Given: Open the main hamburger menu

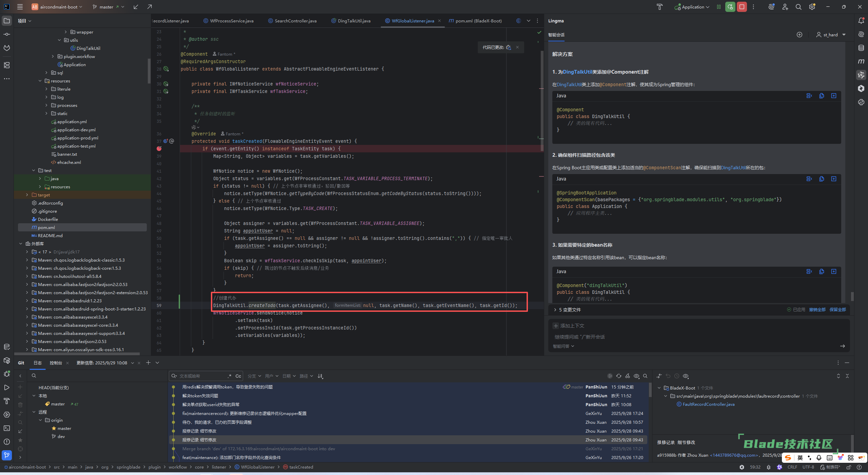Looking at the screenshot, I should pos(20,7).
